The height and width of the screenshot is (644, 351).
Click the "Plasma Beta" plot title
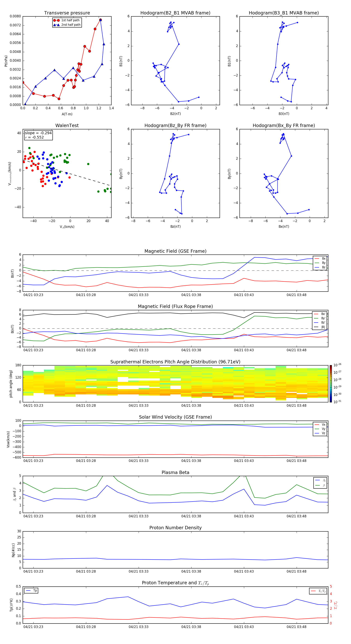[x=175, y=473]
